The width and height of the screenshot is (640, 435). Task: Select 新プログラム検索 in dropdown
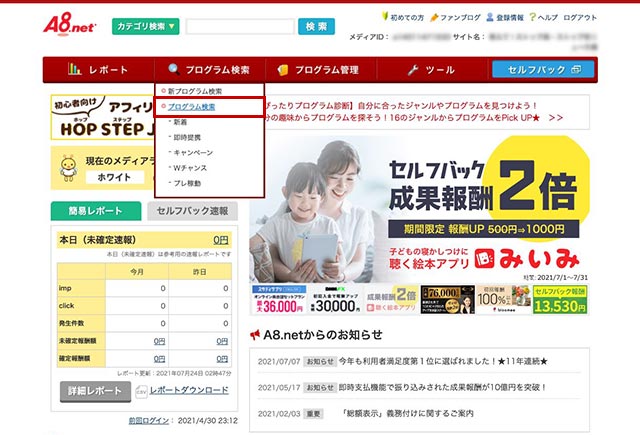point(195,91)
